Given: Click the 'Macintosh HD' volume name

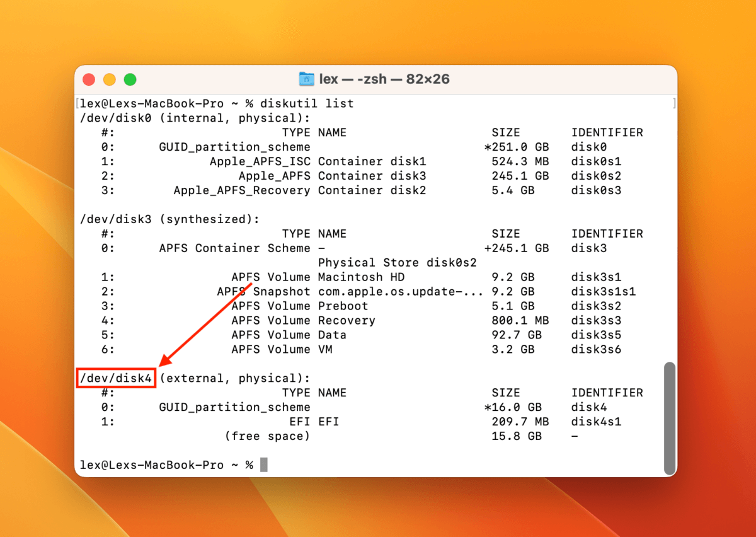Looking at the screenshot, I should 361,277.
